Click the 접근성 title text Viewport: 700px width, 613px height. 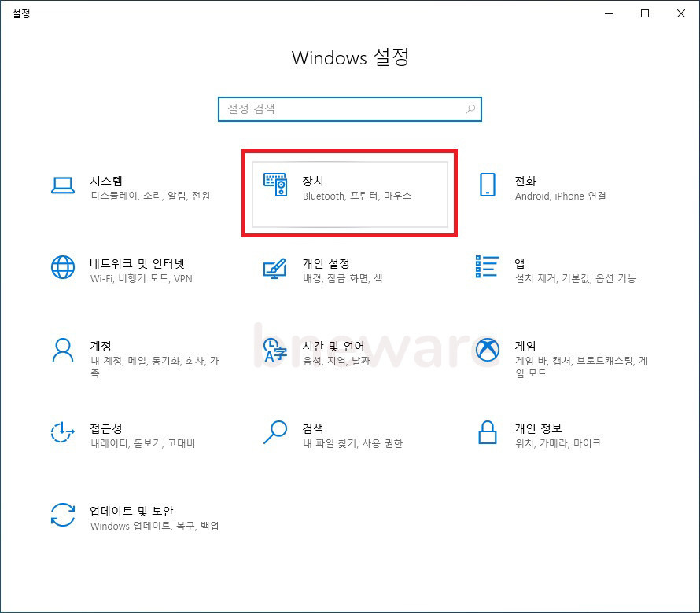(x=106, y=428)
